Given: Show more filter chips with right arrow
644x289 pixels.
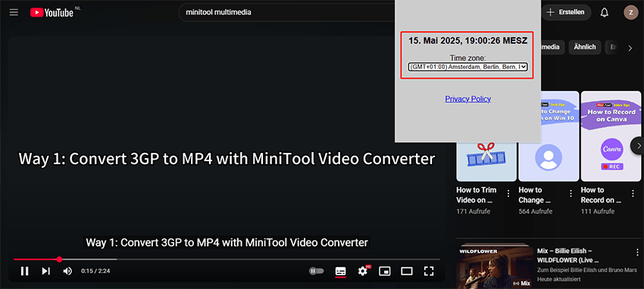Looking at the screenshot, I should pos(630,48).
